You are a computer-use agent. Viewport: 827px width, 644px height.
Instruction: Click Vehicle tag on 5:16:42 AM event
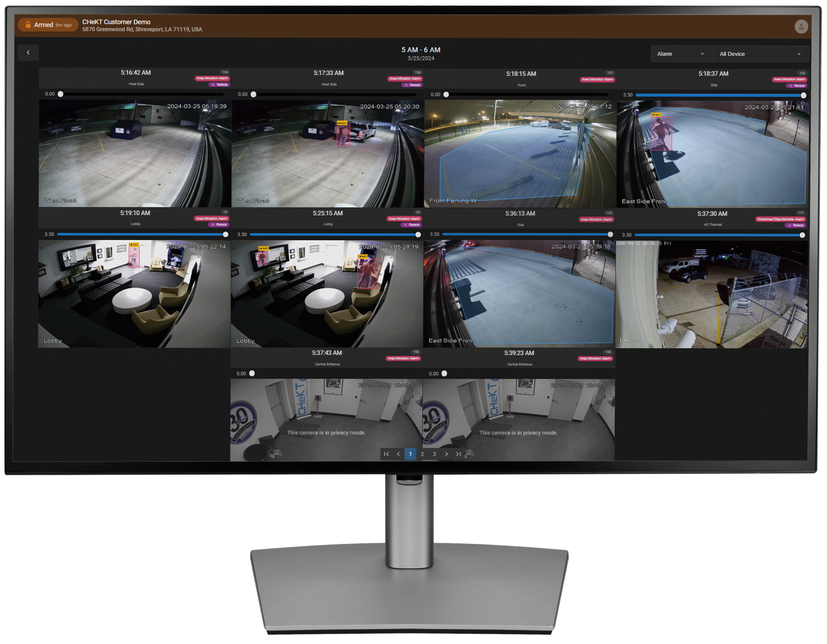pos(219,85)
